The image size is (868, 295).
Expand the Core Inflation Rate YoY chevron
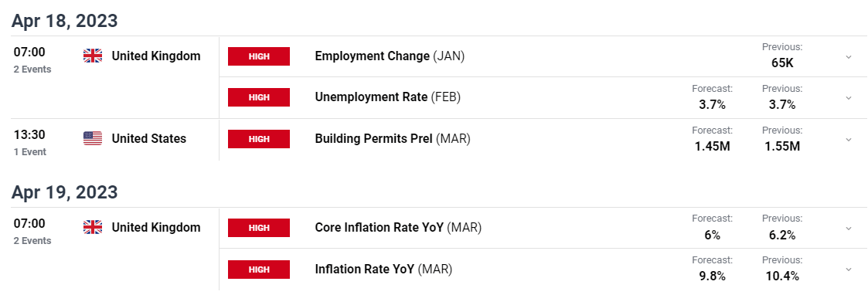click(849, 228)
